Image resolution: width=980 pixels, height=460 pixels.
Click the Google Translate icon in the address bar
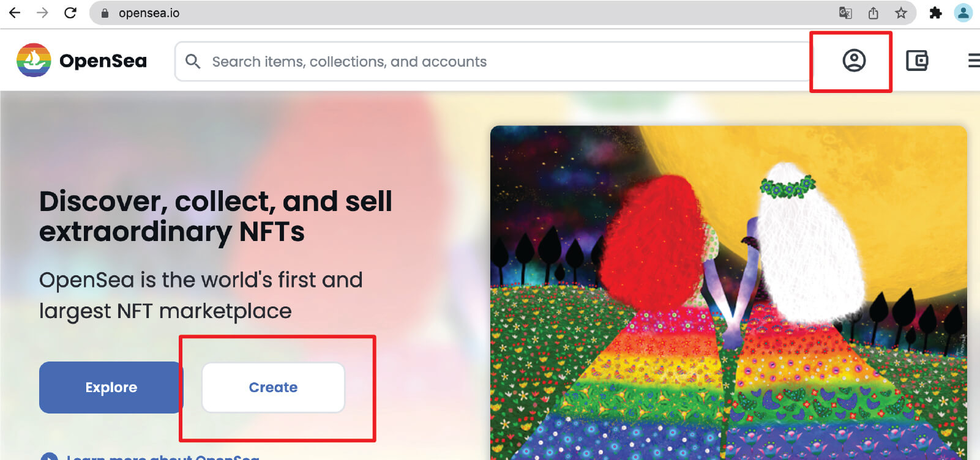(845, 13)
